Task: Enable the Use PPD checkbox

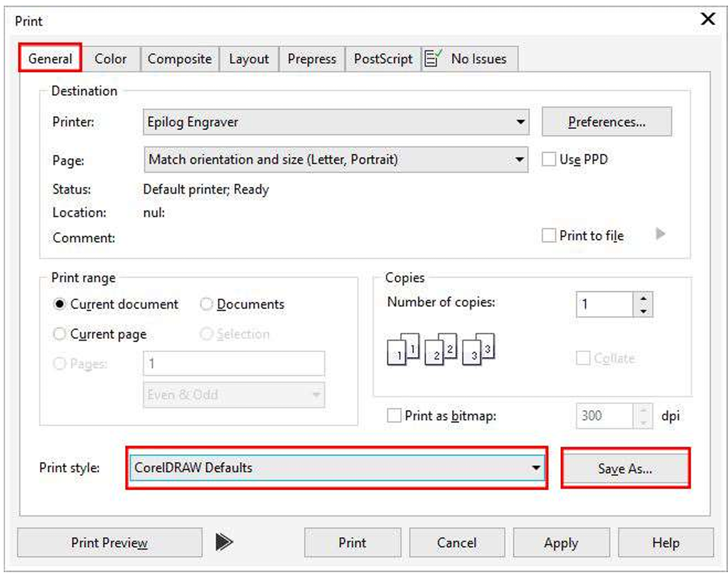Action: pyautogui.click(x=549, y=159)
